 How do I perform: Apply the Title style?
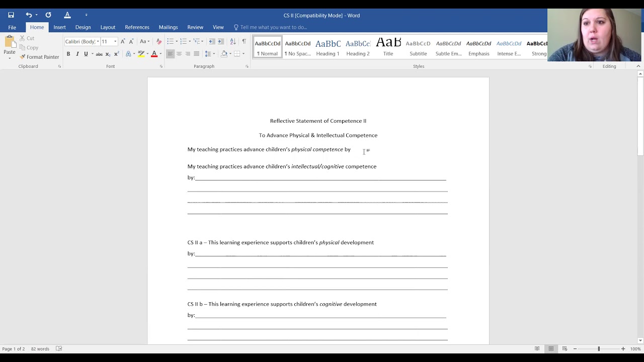point(388,47)
